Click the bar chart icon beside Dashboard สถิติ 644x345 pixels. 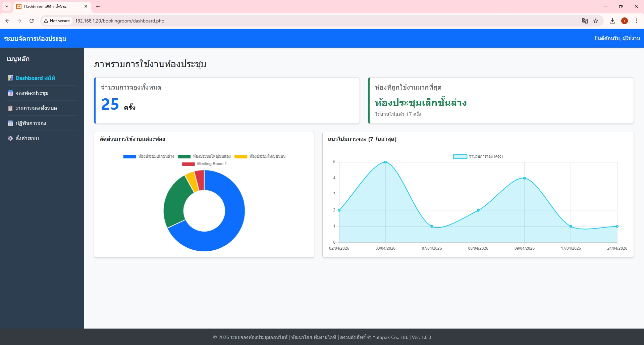tap(10, 78)
